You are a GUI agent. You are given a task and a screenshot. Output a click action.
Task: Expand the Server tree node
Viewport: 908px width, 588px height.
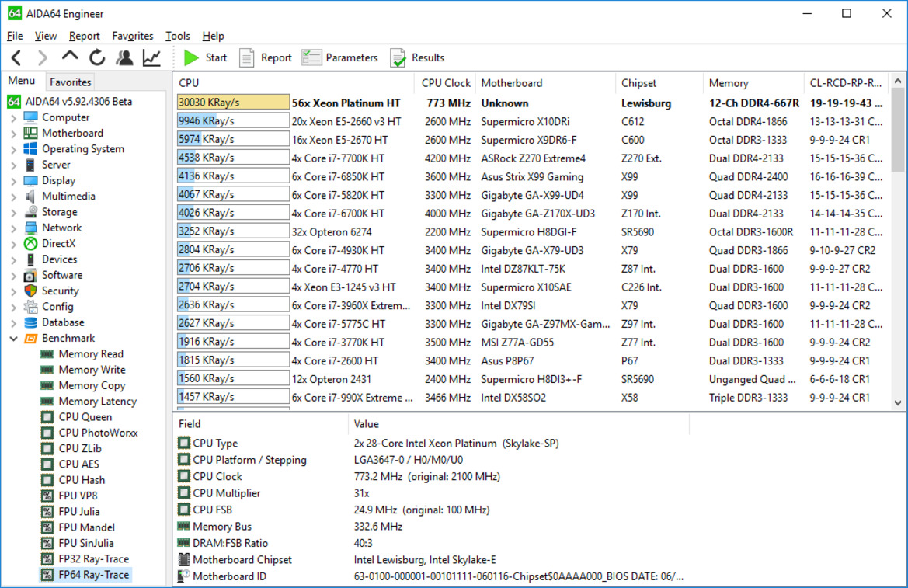[13, 165]
